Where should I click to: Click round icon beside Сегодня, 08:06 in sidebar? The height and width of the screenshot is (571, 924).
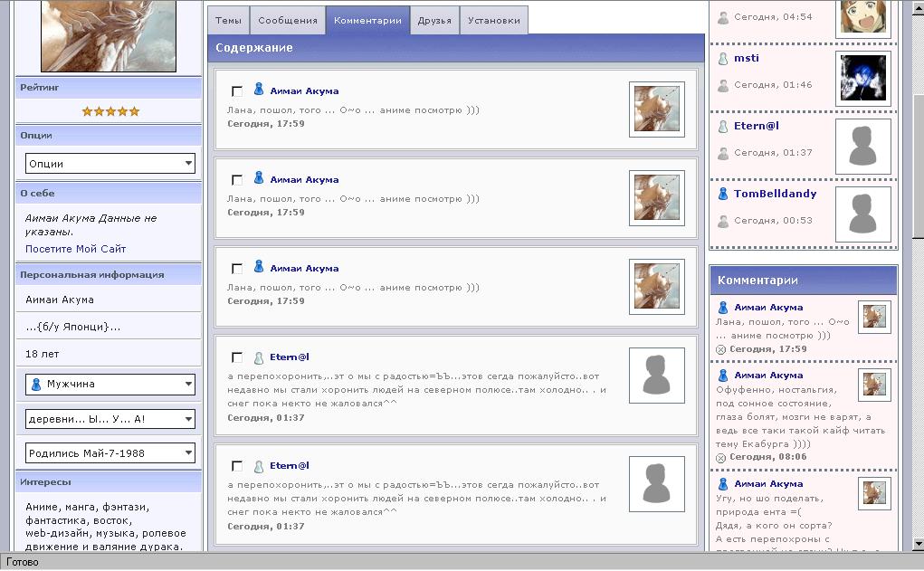click(x=721, y=458)
